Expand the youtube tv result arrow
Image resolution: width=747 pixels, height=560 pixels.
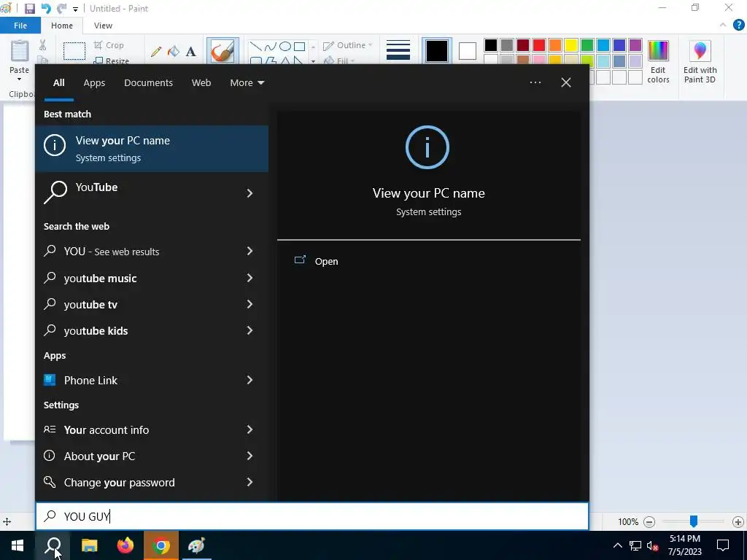tap(249, 304)
